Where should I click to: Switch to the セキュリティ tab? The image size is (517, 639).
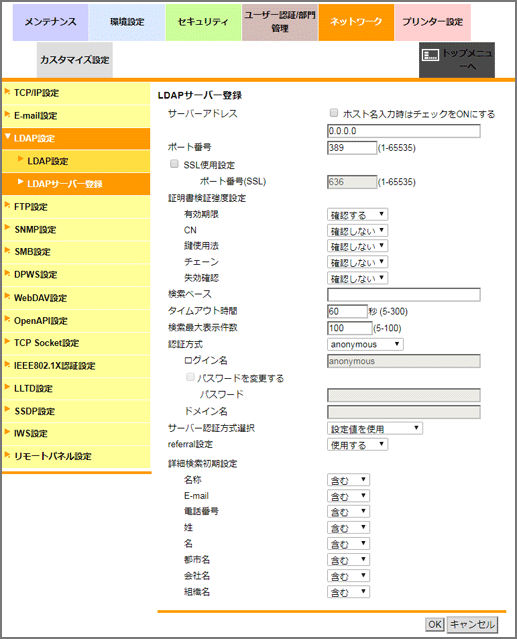[203, 22]
